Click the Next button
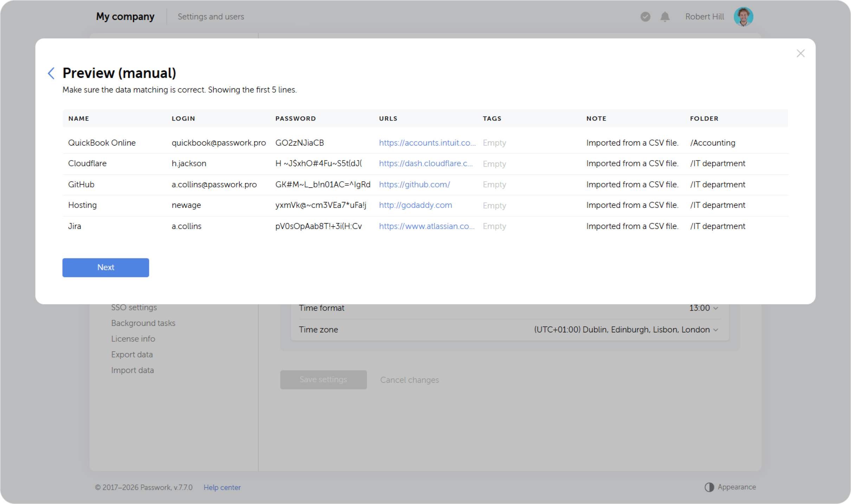Screen dimensions: 851x504 [105, 267]
